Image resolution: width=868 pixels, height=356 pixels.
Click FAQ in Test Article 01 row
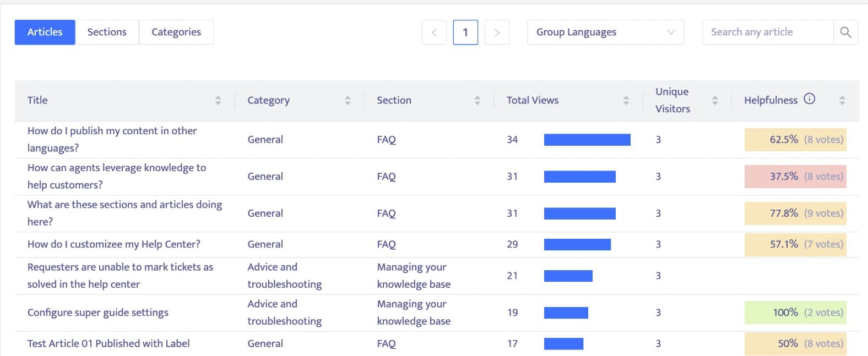click(386, 344)
